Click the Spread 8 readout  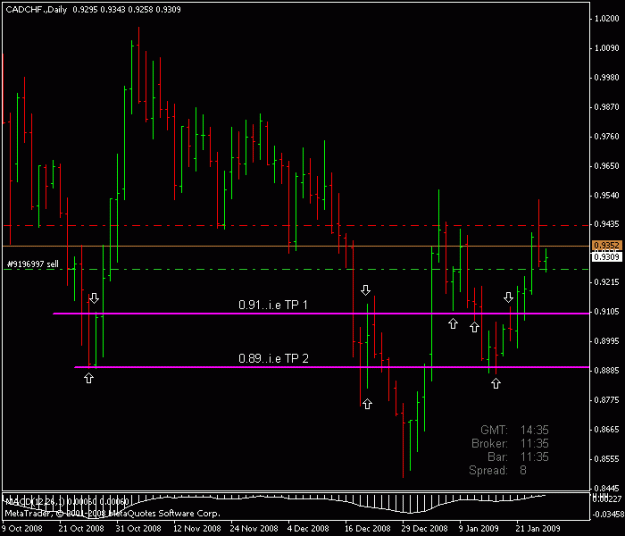[x=497, y=471]
